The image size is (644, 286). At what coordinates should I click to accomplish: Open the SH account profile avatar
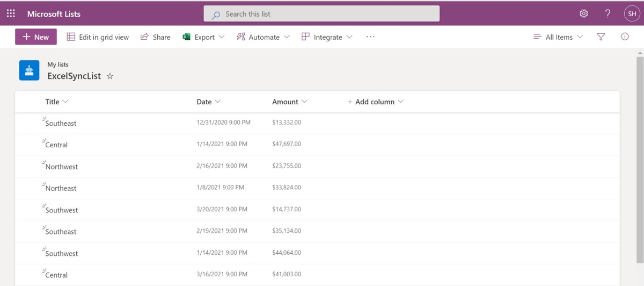631,14
